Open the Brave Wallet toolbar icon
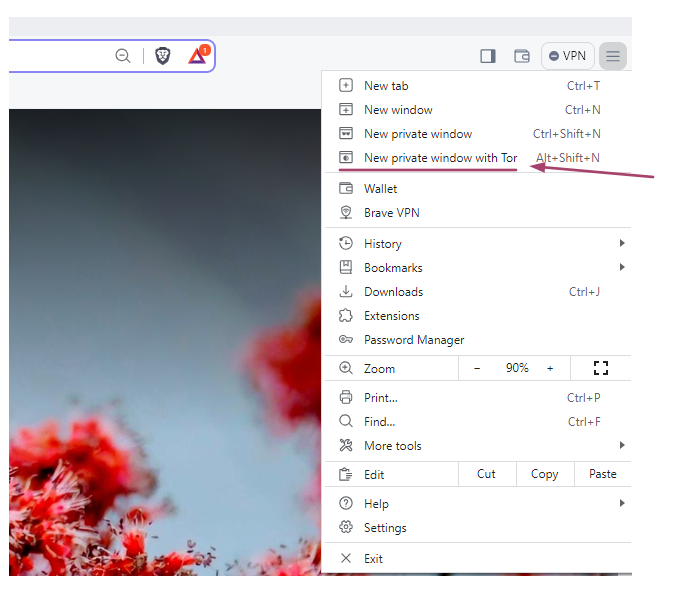687x590 pixels. pyautogui.click(x=521, y=56)
